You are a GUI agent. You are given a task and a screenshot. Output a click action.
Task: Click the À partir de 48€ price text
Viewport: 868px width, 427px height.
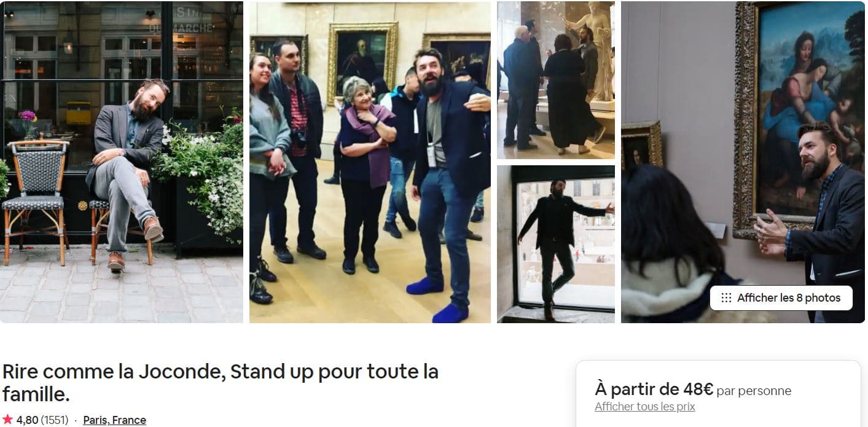pyautogui.click(x=654, y=390)
